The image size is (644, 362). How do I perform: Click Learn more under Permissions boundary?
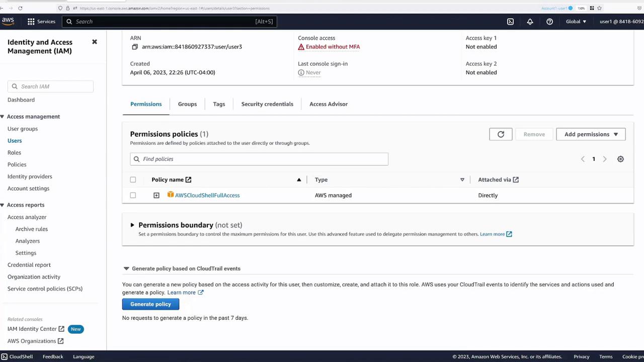coord(496,234)
